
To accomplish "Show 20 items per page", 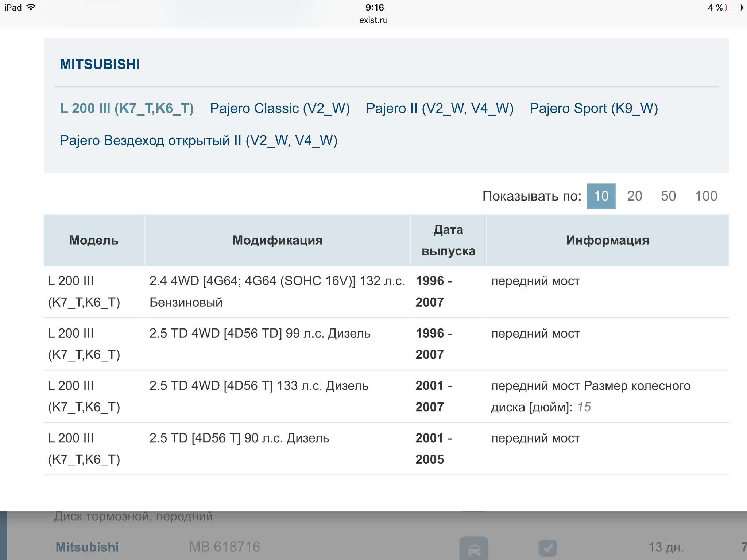I will pos(634,196).
